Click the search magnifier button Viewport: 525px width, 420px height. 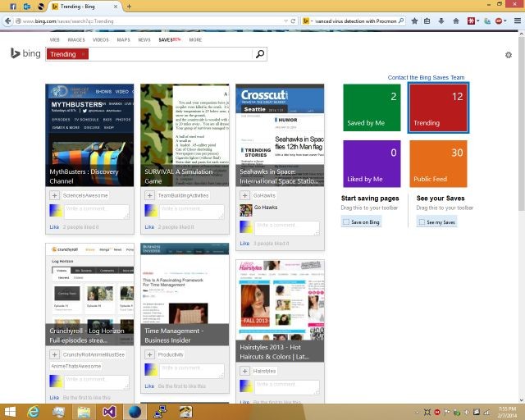pos(260,54)
